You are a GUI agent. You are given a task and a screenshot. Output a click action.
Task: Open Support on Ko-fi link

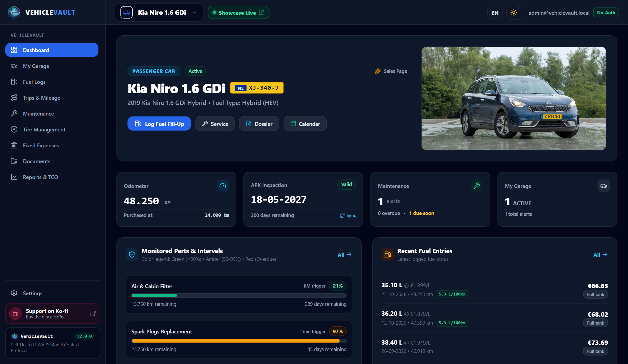53,313
